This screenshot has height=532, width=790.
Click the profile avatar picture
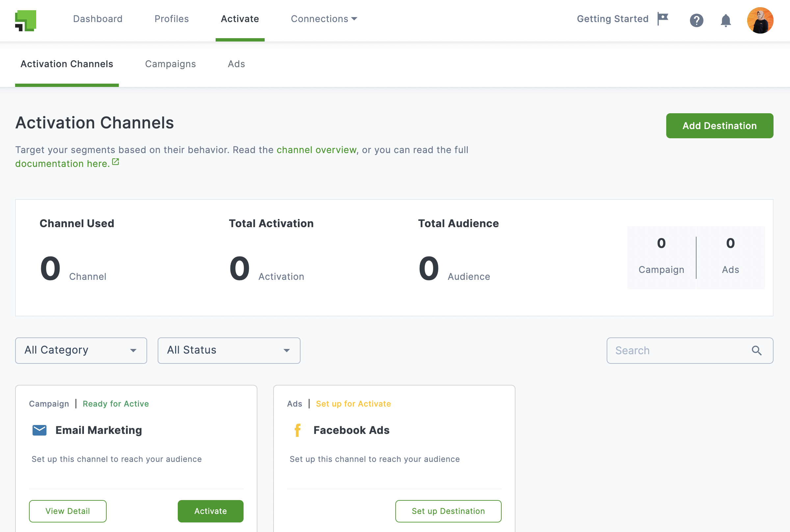[760, 20]
